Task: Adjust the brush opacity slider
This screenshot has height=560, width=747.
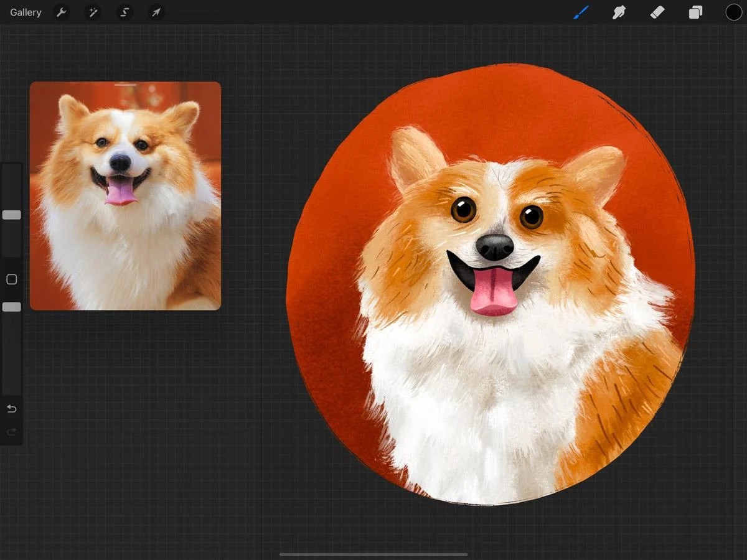Action: 11,307
